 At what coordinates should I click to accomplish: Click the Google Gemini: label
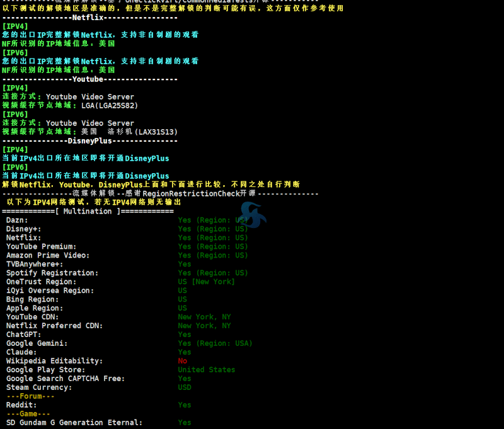pos(37,343)
